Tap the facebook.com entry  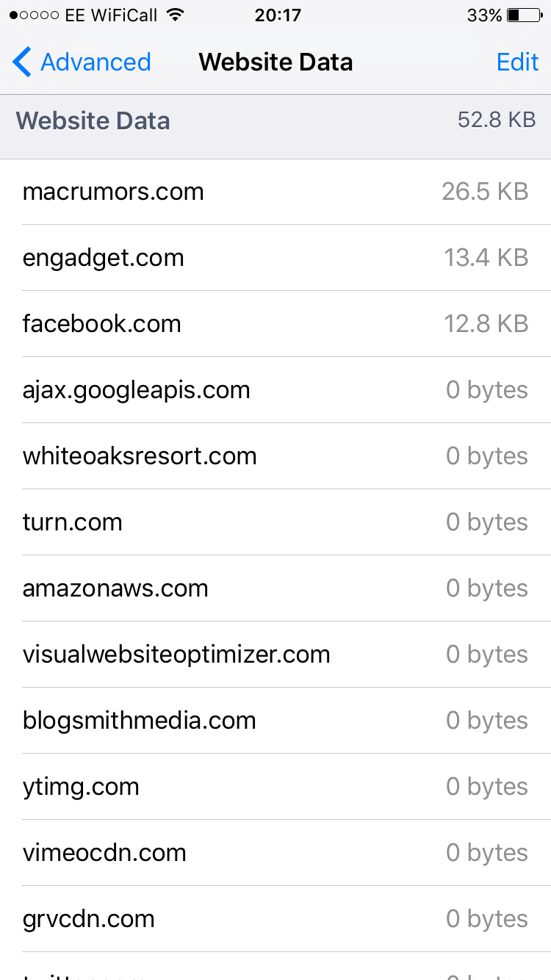tap(275, 324)
